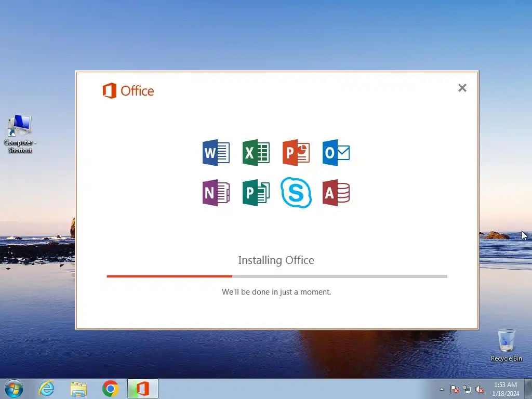Open Windows Explorer from the taskbar
532x399 pixels.
click(x=78, y=389)
